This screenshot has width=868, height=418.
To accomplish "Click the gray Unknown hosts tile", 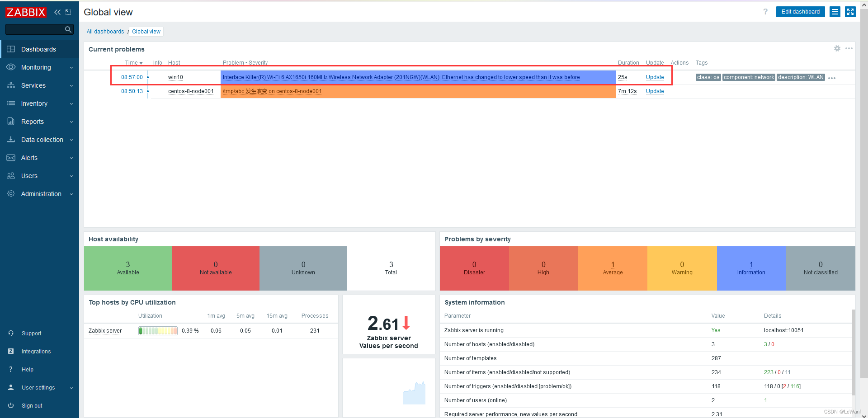I will (x=303, y=268).
